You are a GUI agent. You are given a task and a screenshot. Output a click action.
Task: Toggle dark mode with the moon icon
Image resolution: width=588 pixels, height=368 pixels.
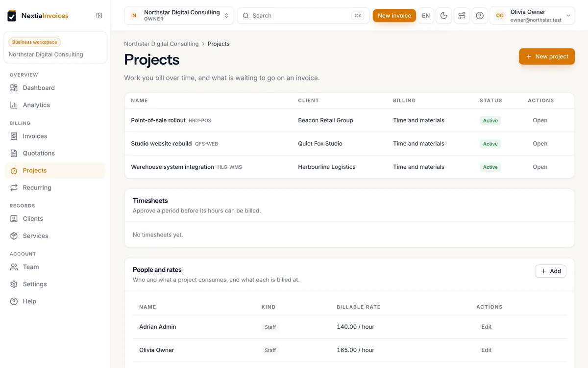click(x=444, y=16)
